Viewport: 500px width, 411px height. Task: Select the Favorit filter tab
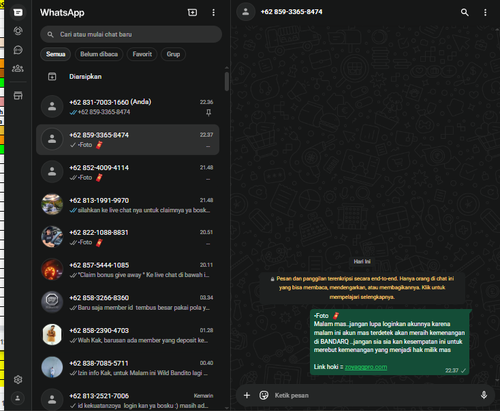pos(142,54)
